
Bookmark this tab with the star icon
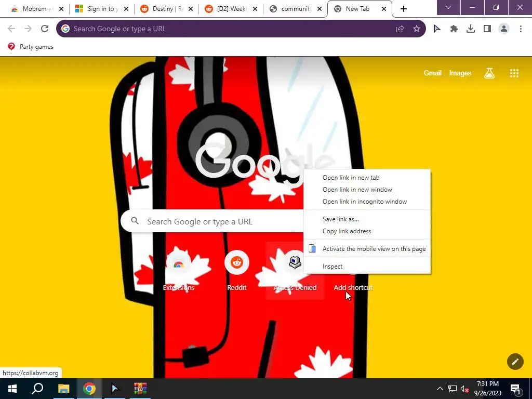pos(417,29)
